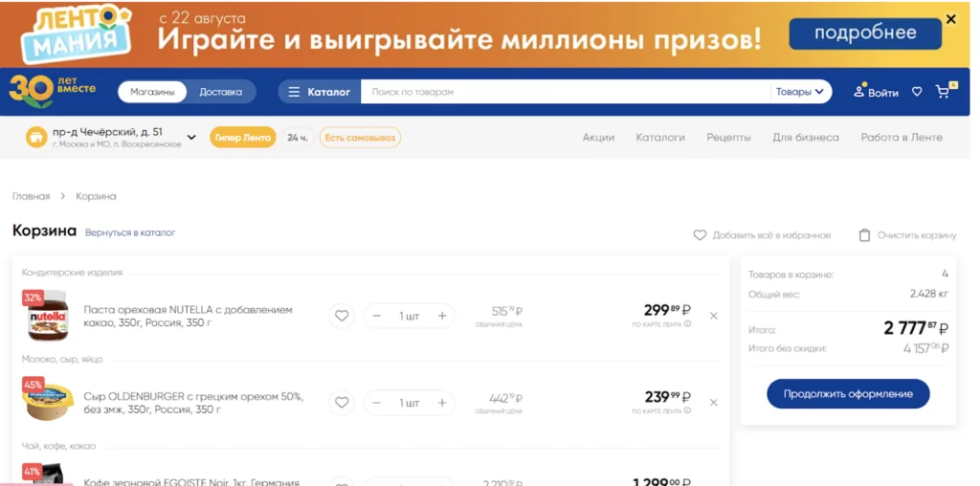Screen dimensions: 980x486
Task: Open the Акции menu item
Action: pos(599,138)
